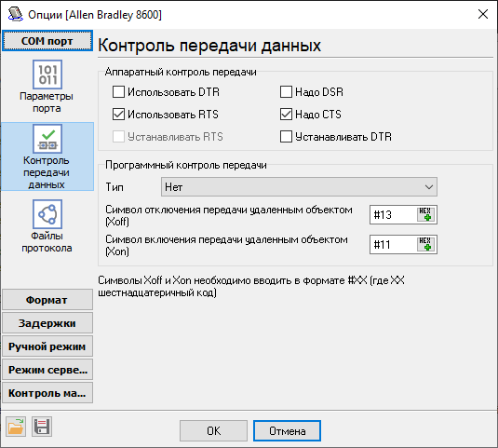The width and height of the screenshot is (498, 448).
Task: Click the open folder icon at bottom
Action: (x=16, y=427)
